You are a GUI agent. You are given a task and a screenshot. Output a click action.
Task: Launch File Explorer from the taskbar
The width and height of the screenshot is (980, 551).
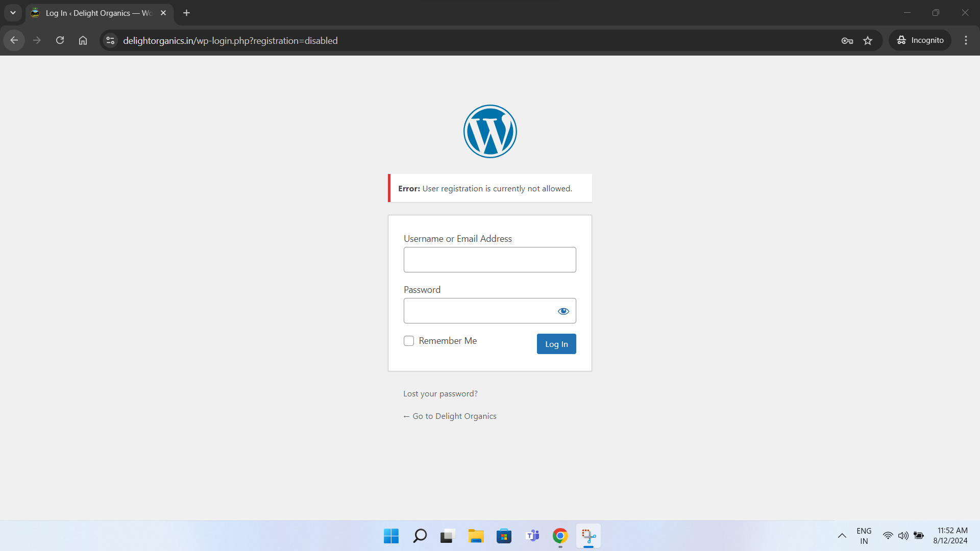tap(476, 536)
